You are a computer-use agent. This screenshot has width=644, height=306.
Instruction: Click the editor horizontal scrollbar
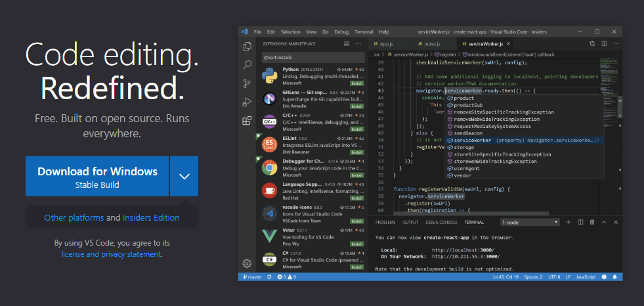pos(471,213)
